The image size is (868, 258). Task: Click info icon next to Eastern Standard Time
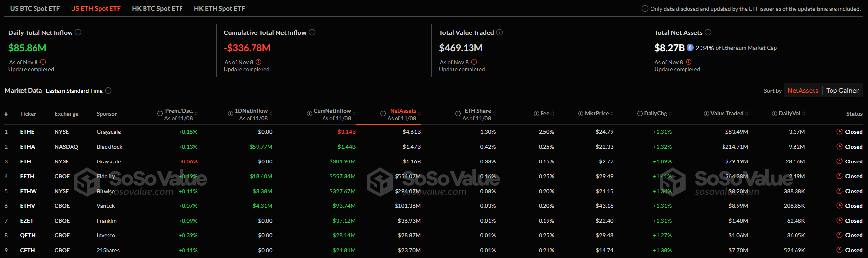108,91
